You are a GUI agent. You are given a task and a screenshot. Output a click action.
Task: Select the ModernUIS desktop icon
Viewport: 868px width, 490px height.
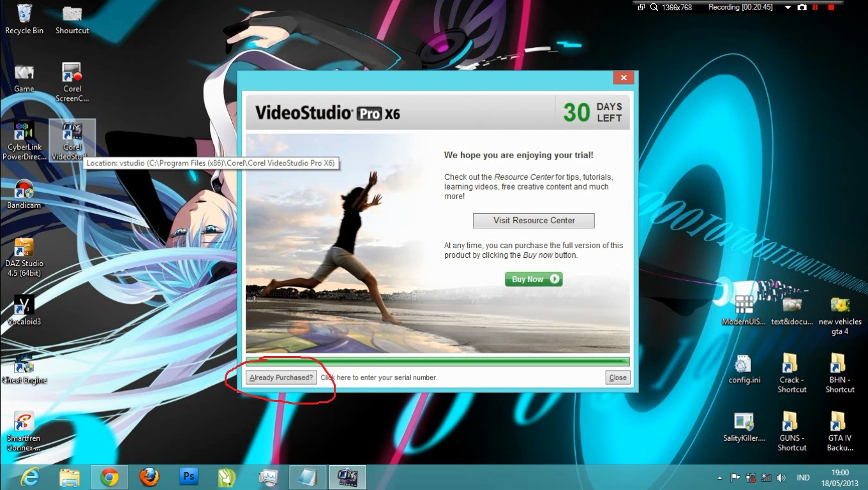(744, 311)
